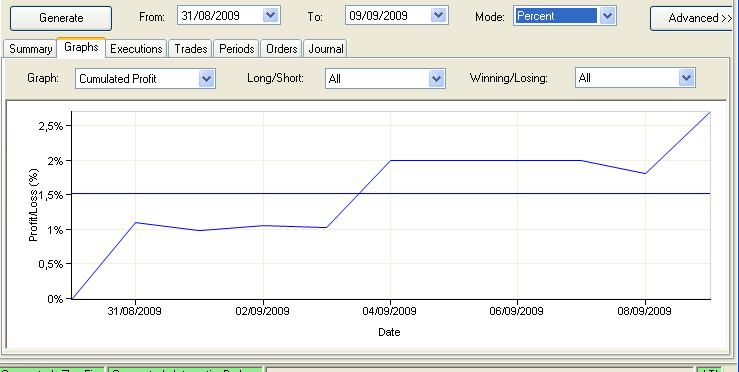
Task: Switch to the Orders tab
Action: pyautogui.click(x=281, y=49)
